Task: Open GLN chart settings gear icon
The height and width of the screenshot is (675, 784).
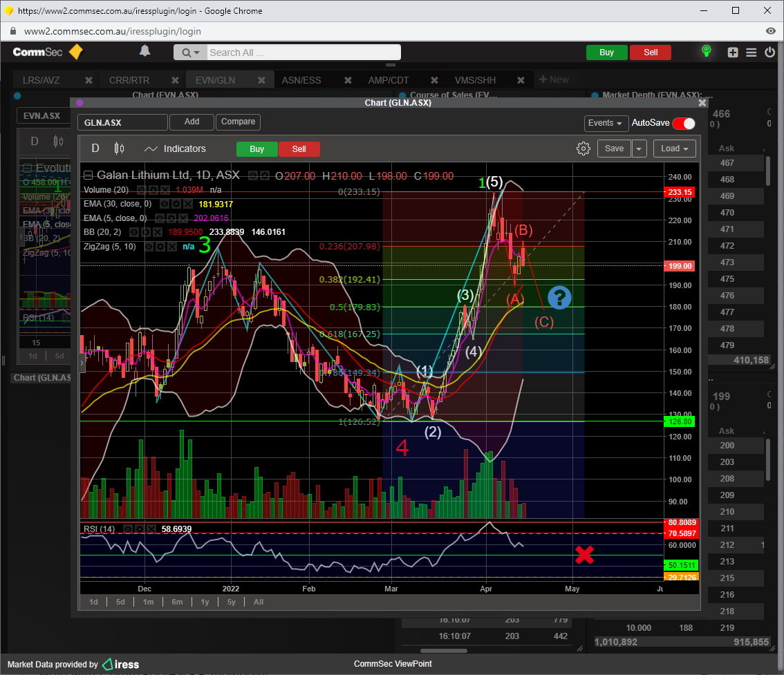Action: click(584, 149)
